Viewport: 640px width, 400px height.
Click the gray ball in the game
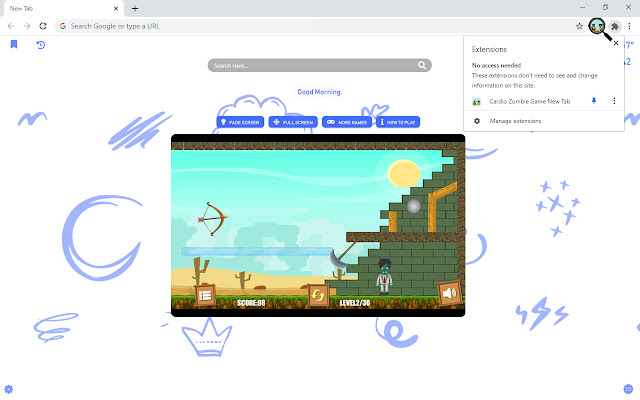(x=413, y=206)
